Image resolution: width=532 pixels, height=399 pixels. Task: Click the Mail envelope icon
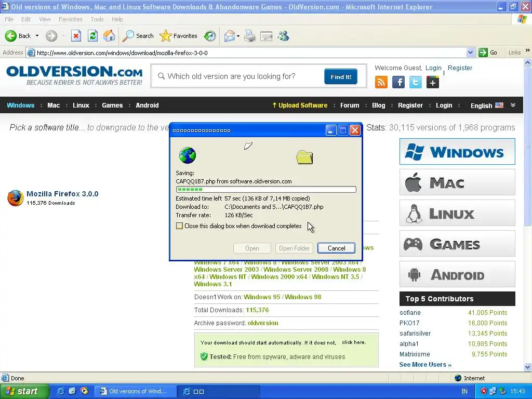point(229,36)
